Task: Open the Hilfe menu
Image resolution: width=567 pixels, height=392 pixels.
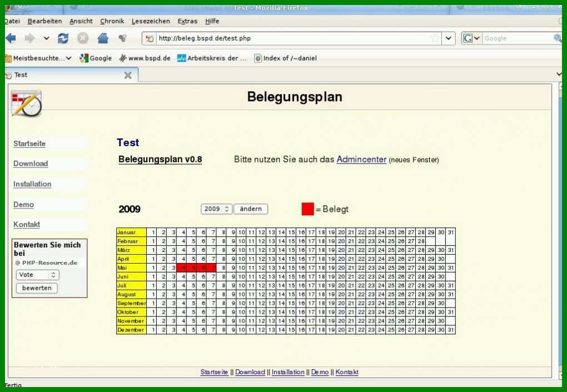Action: (x=212, y=21)
